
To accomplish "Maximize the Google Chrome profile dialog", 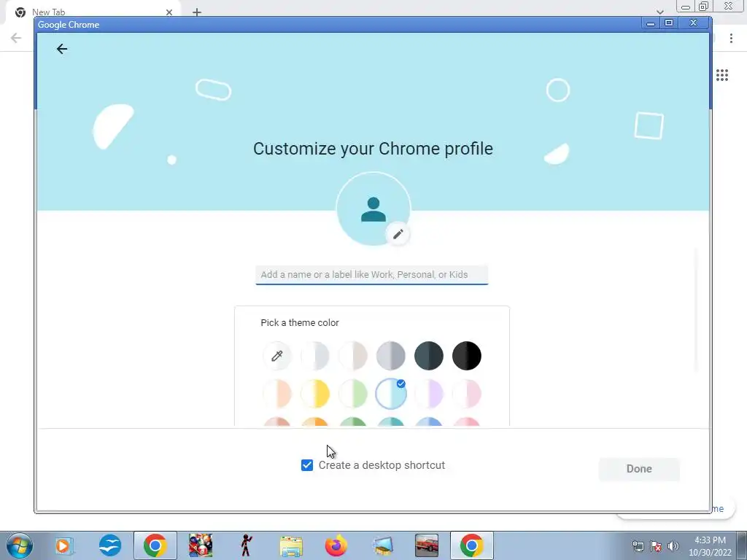I will click(x=669, y=23).
